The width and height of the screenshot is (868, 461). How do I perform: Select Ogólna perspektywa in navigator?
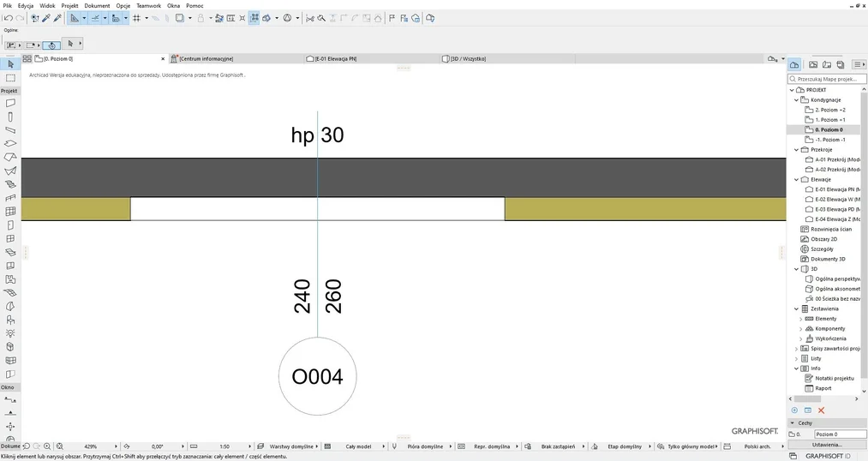(x=837, y=279)
